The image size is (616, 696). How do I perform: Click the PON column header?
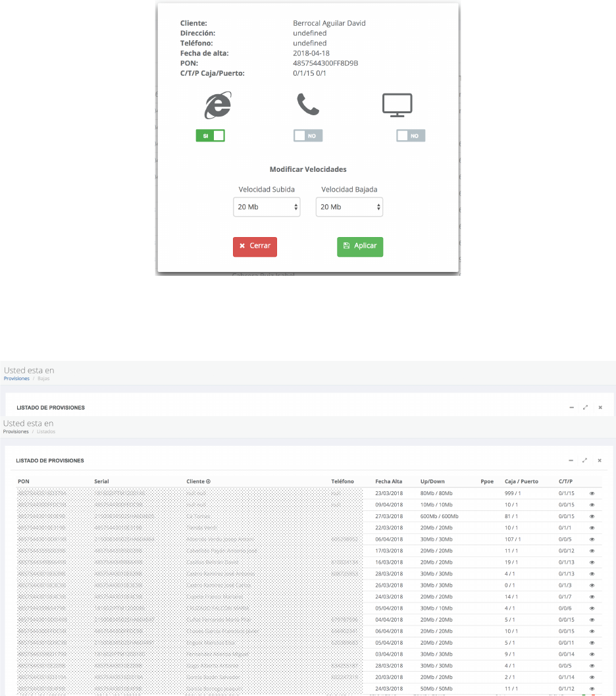point(24,481)
